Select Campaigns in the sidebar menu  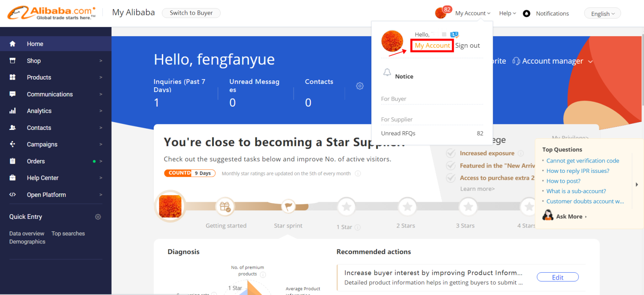pos(56,144)
